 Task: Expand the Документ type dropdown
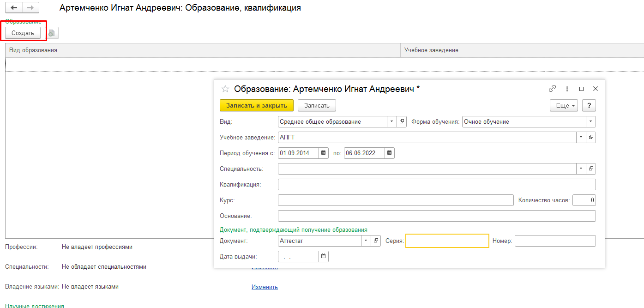[366, 241]
